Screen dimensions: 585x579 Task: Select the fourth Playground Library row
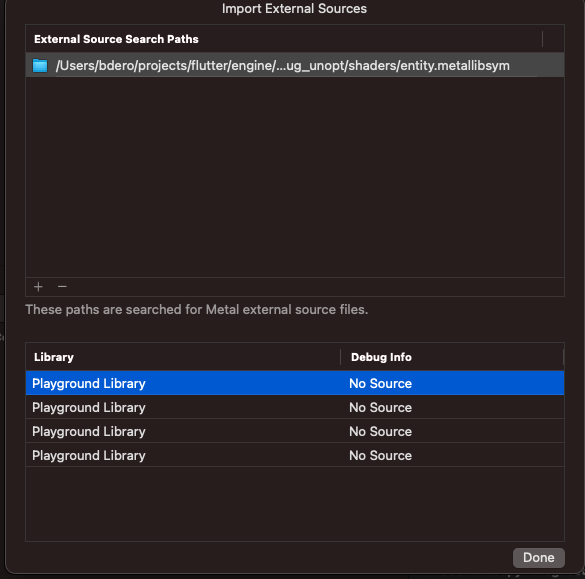click(295, 455)
